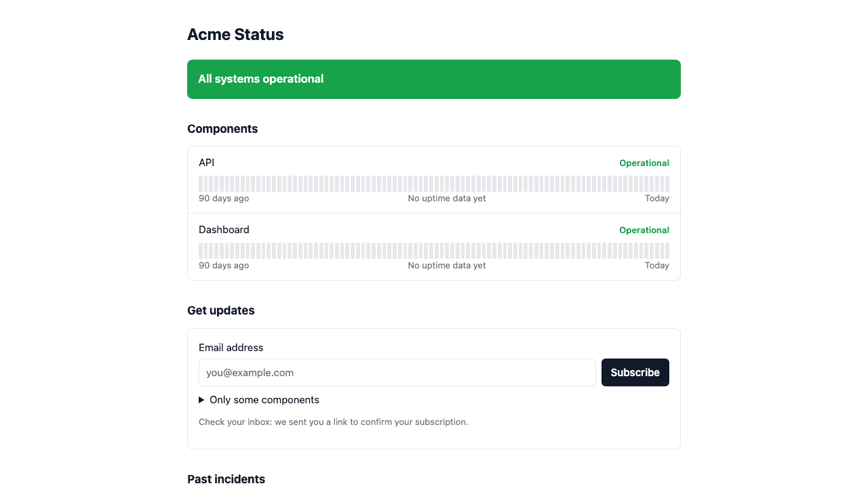
Task: Click the All systems operational banner
Action: coord(434,79)
